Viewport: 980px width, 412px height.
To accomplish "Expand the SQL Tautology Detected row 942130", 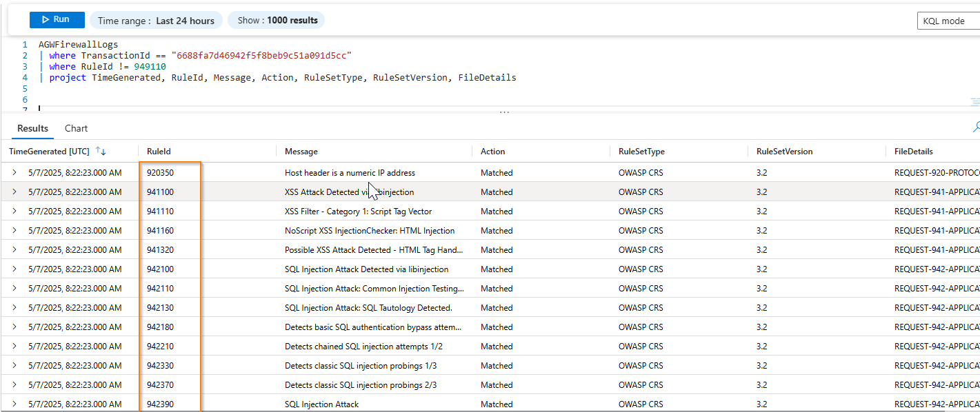I will coord(14,308).
